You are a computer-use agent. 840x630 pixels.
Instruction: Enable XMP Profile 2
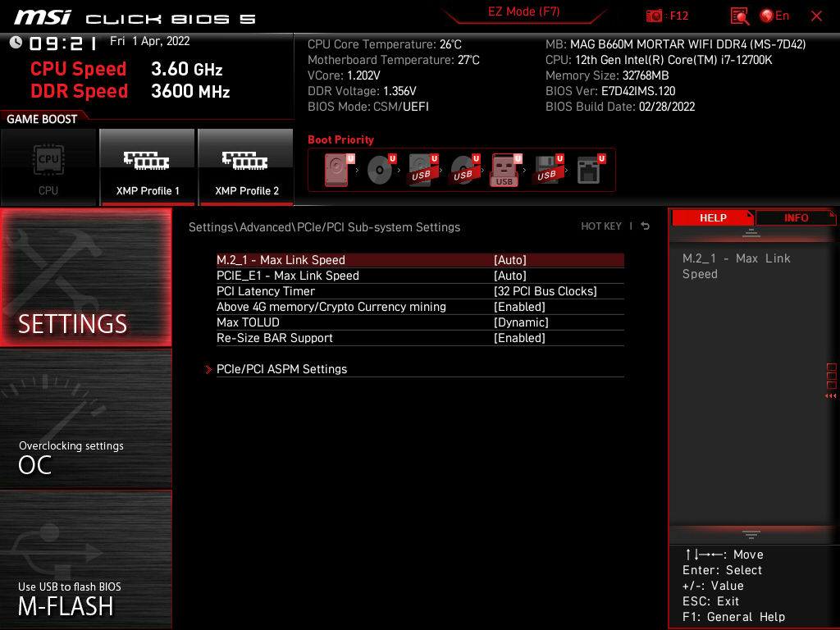(246, 167)
